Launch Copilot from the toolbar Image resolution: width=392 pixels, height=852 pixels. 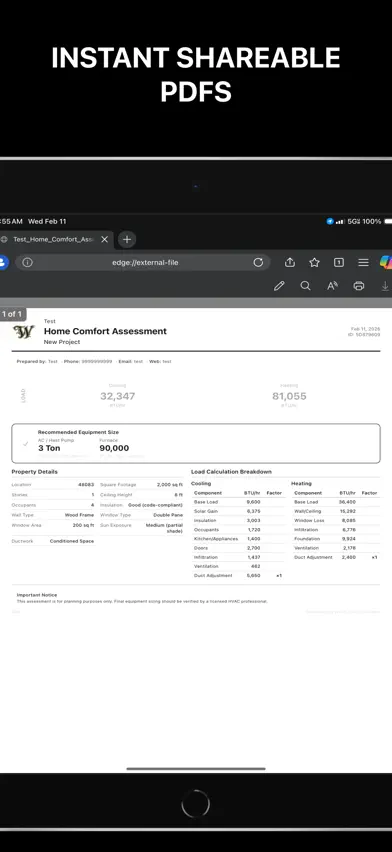pos(386,262)
